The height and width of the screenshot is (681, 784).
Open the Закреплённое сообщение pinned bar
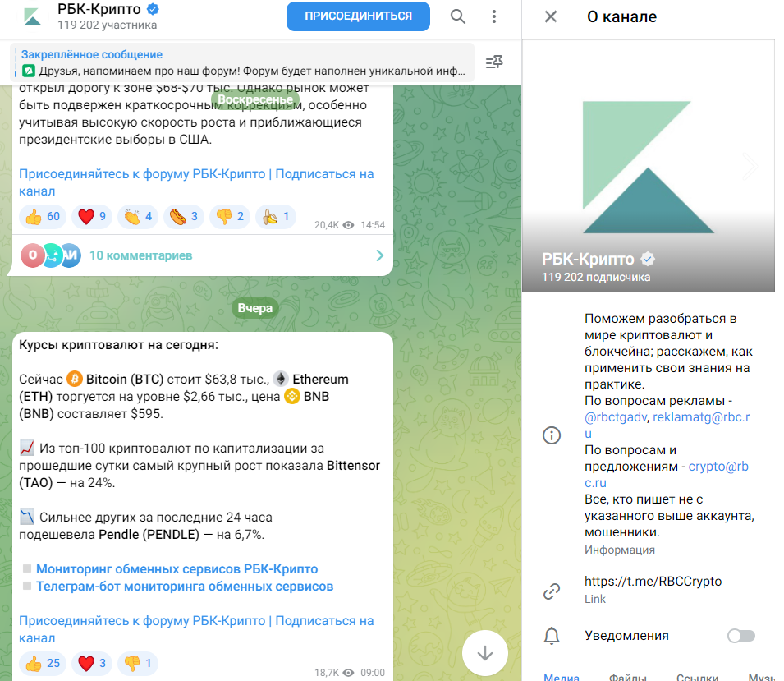point(243,62)
